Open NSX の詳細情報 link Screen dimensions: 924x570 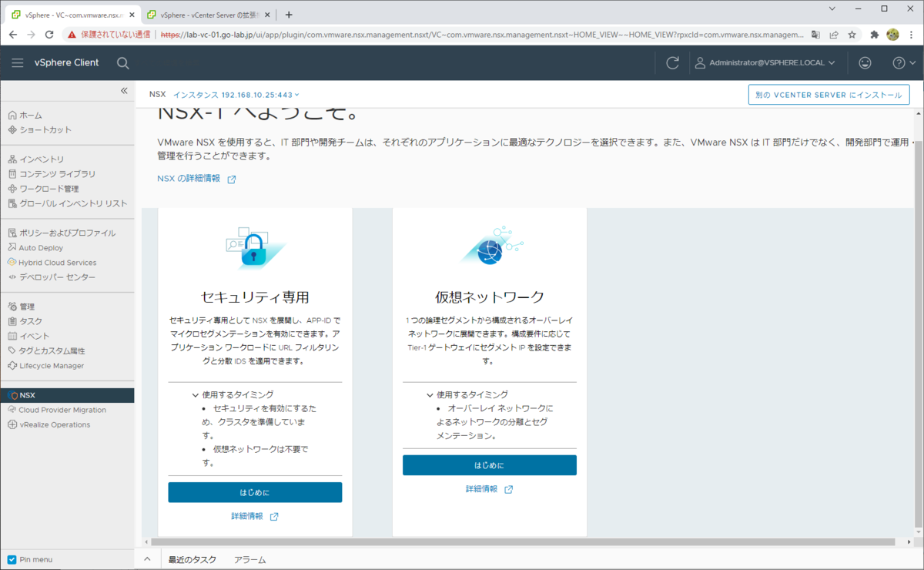click(196, 179)
